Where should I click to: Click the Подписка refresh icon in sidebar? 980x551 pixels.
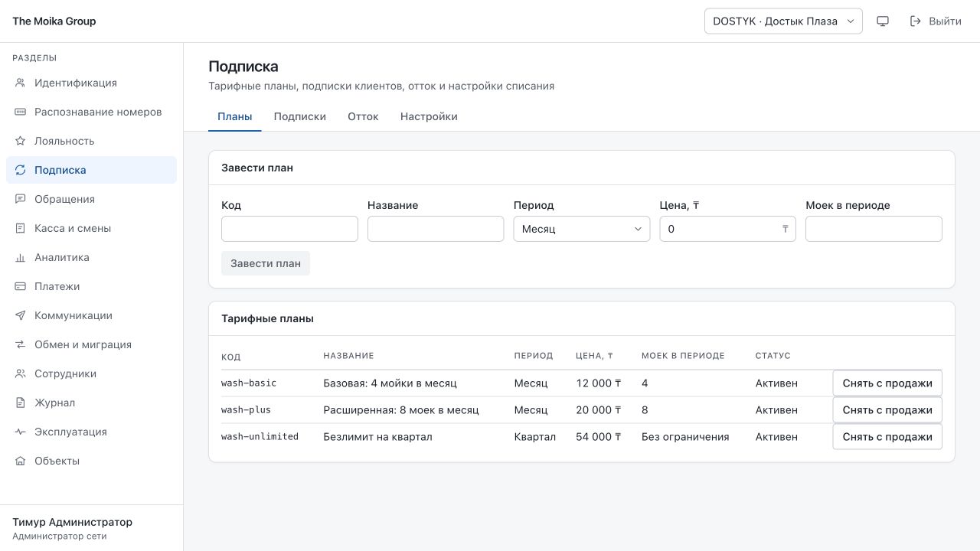coord(21,170)
